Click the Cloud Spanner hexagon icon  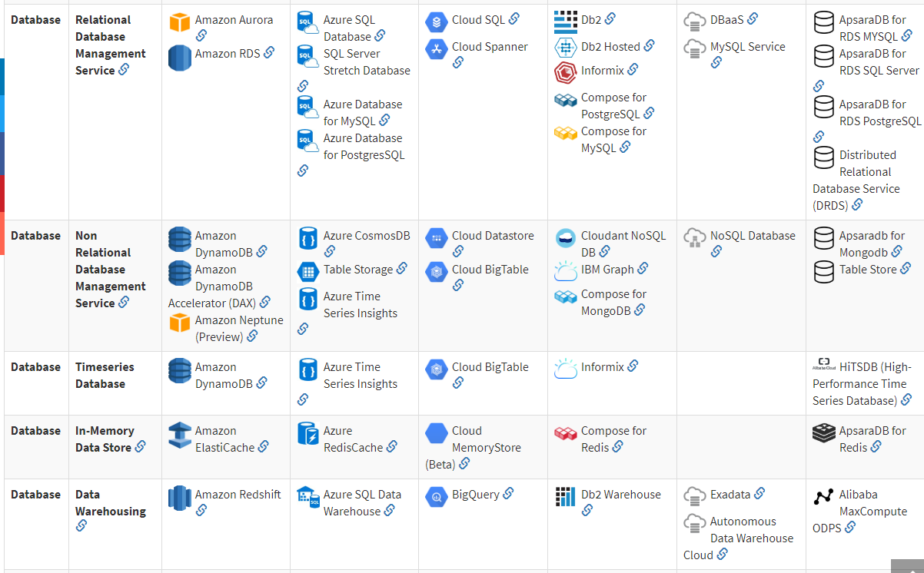coord(437,50)
